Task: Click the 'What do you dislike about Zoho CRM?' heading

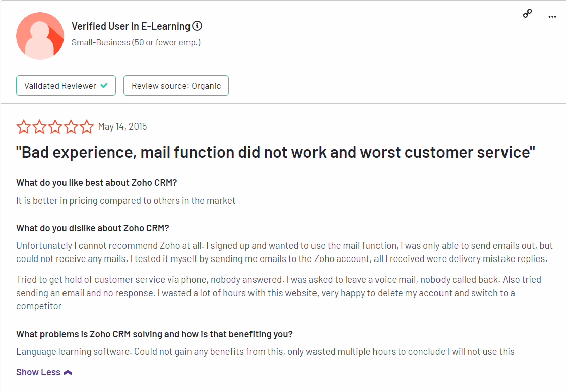Action: tap(93, 228)
